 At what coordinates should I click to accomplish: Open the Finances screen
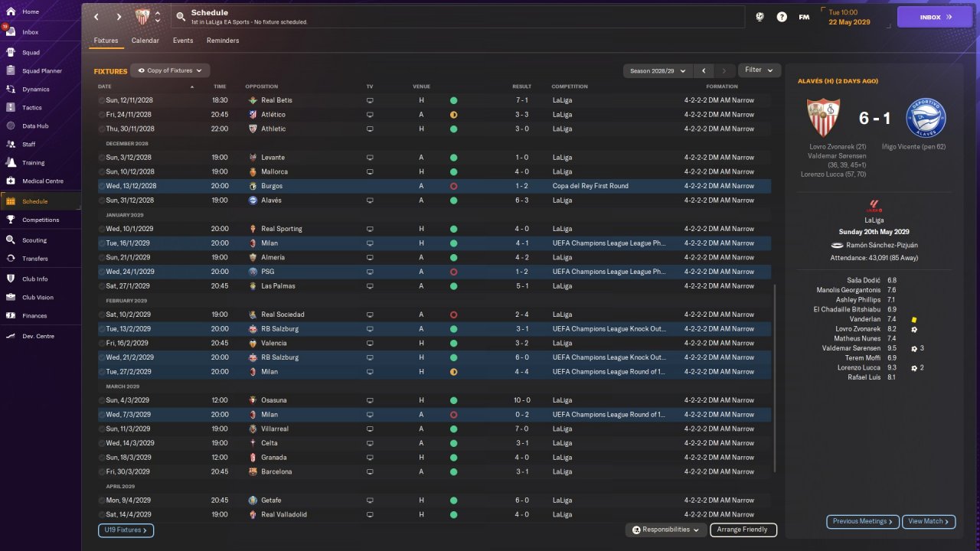tap(34, 315)
